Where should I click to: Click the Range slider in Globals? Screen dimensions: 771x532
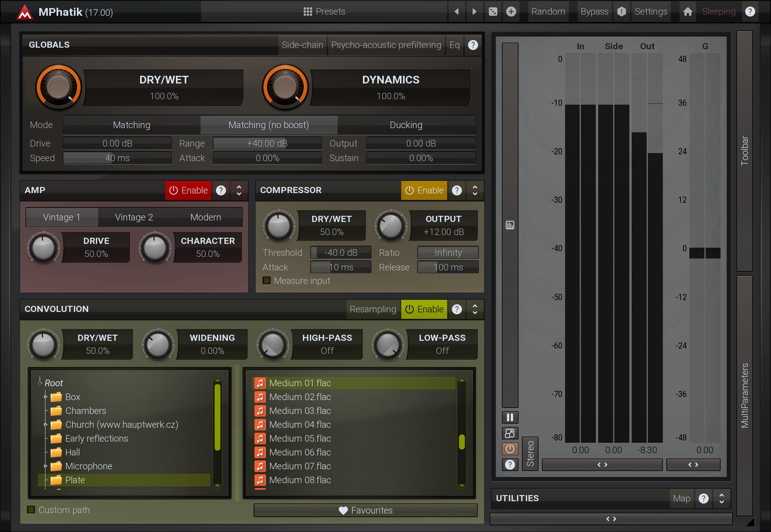pos(267,143)
